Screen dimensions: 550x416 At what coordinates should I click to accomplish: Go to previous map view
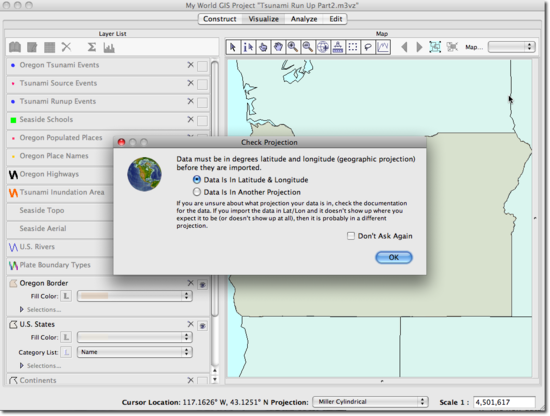coord(404,47)
